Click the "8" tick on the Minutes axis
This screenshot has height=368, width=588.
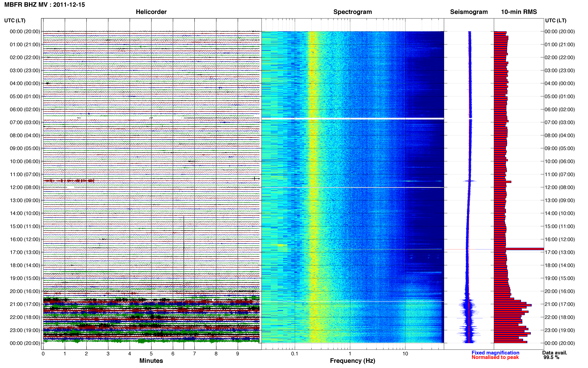coord(216,354)
